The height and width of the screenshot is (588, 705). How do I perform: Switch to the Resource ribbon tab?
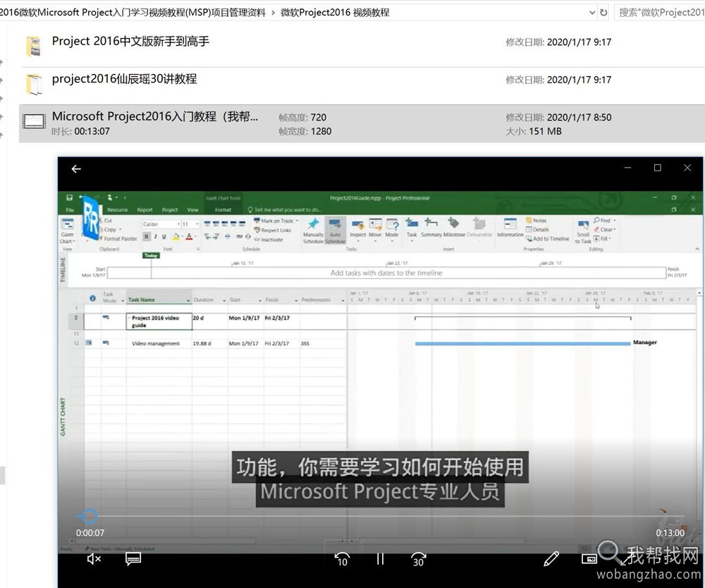117,210
